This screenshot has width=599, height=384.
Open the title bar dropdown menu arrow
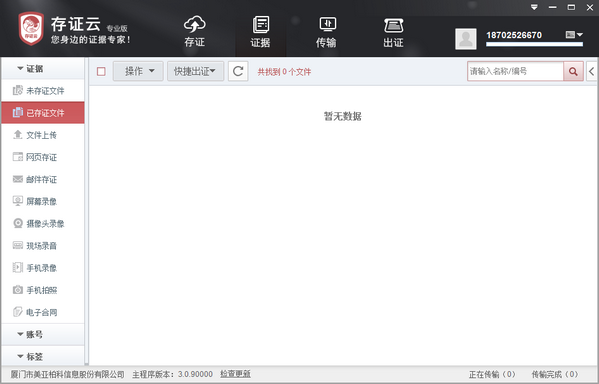click(x=534, y=7)
